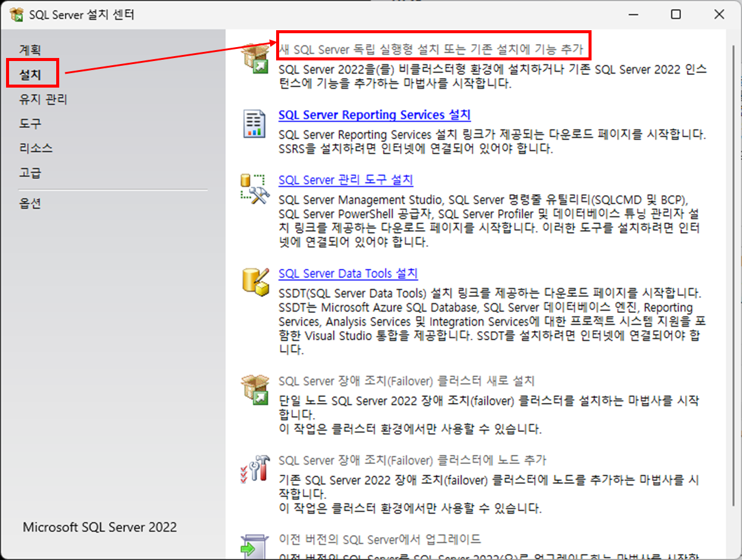Click the SQL Server 설치 센터 title text

point(82,15)
